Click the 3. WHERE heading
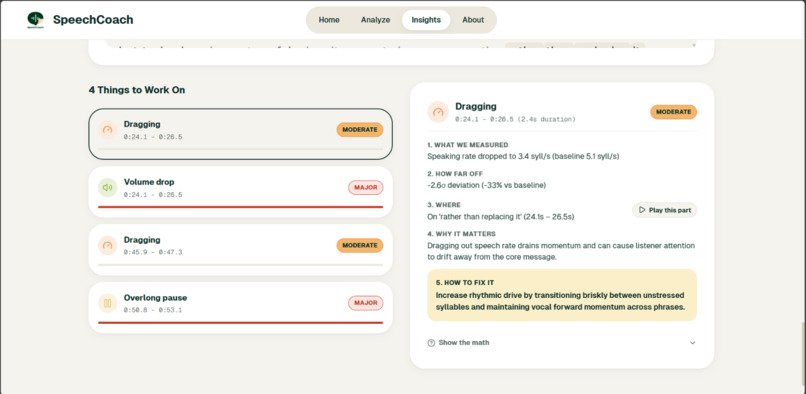806x394 pixels. pyautogui.click(x=444, y=205)
